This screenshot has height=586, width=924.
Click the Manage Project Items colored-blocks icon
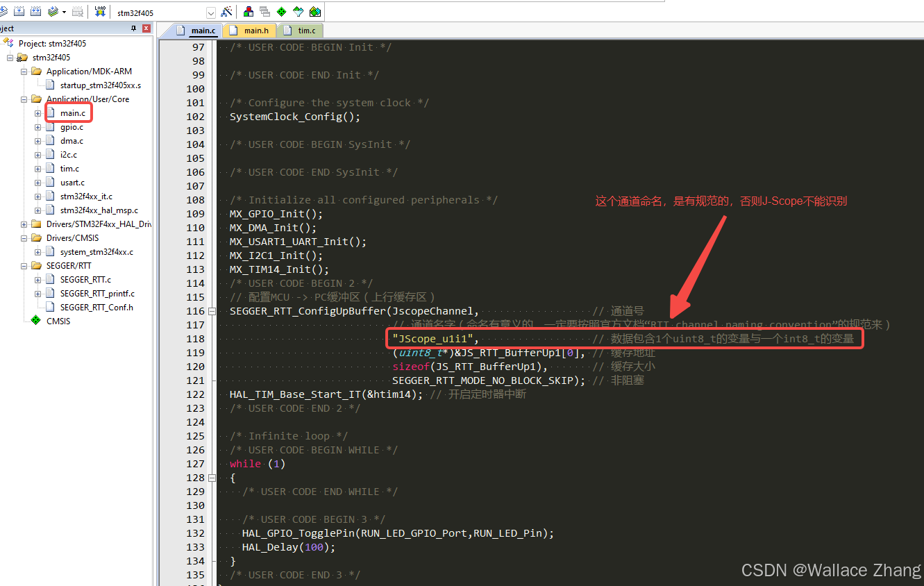coord(249,12)
